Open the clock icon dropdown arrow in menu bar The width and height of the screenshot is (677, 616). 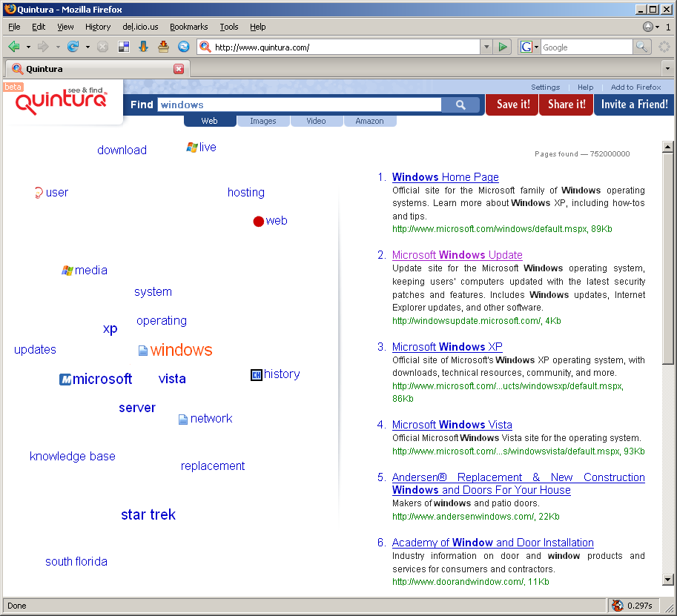[657, 27]
